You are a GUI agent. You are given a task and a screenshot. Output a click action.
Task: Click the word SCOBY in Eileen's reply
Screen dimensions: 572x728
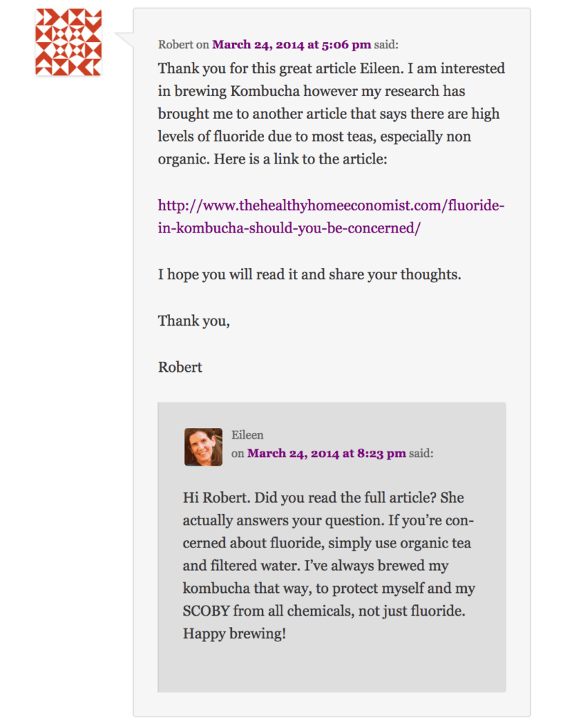coord(206,611)
